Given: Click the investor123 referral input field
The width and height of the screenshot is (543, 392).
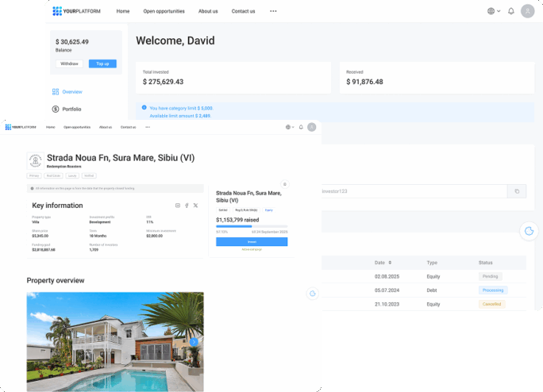Looking at the screenshot, I should tap(413, 191).
